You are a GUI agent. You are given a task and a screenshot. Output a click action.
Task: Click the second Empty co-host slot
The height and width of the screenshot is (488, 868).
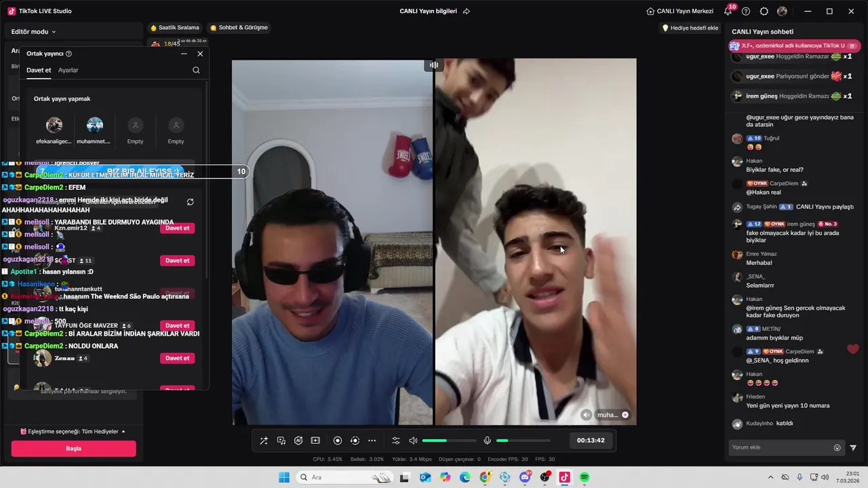(x=176, y=125)
